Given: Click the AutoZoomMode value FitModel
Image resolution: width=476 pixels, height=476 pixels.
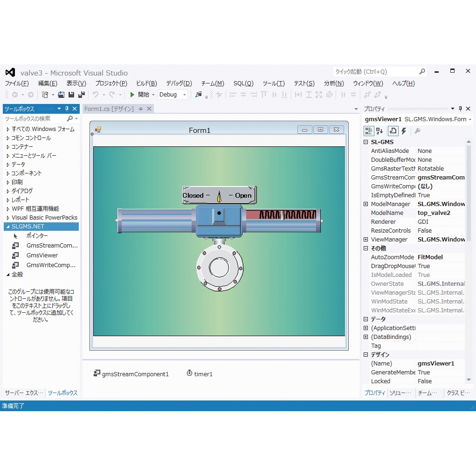Looking at the screenshot, I should pyautogui.click(x=430, y=257).
